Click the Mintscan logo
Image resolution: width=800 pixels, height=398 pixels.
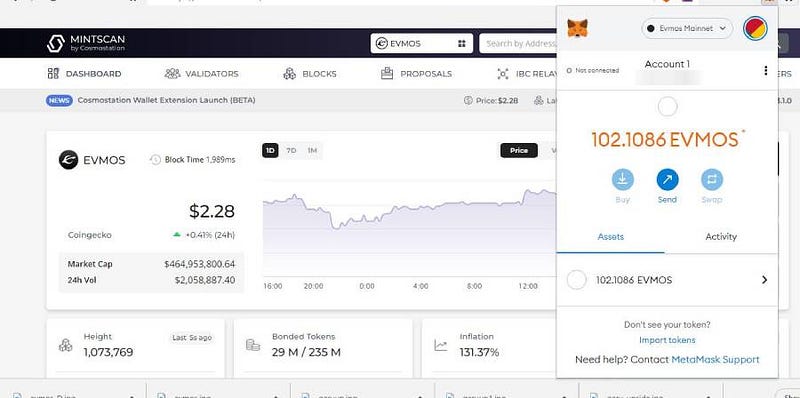86,43
